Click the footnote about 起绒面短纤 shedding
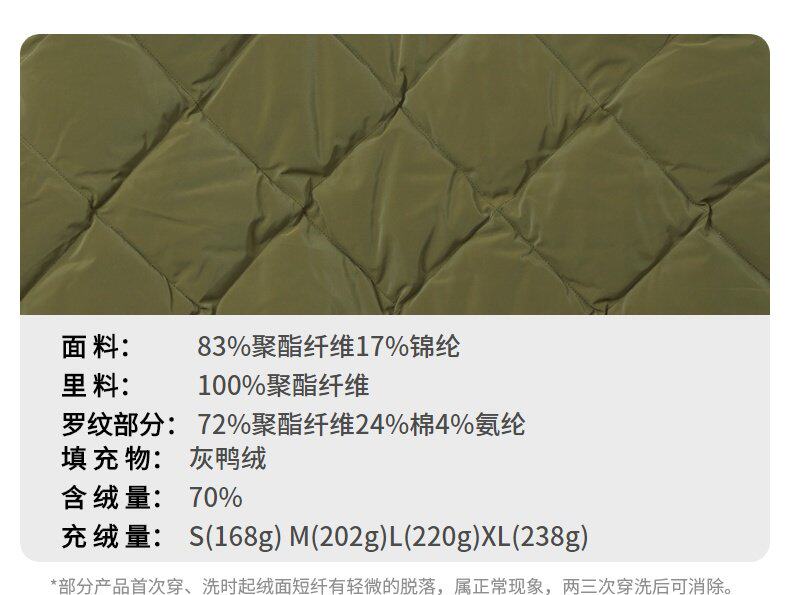Viewport: 790px width, 595px height. pyautogui.click(x=392, y=586)
